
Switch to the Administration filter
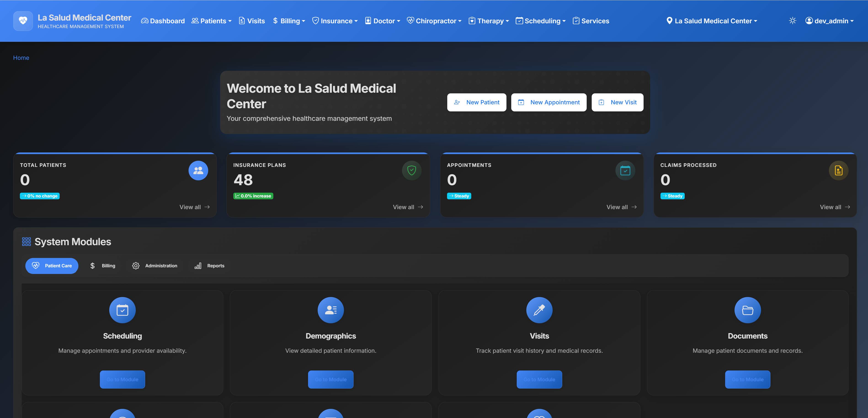click(155, 266)
